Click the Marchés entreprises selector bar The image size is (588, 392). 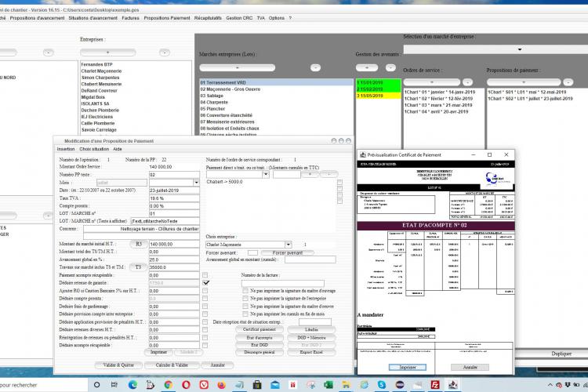pyautogui.click(x=237, y=67)
